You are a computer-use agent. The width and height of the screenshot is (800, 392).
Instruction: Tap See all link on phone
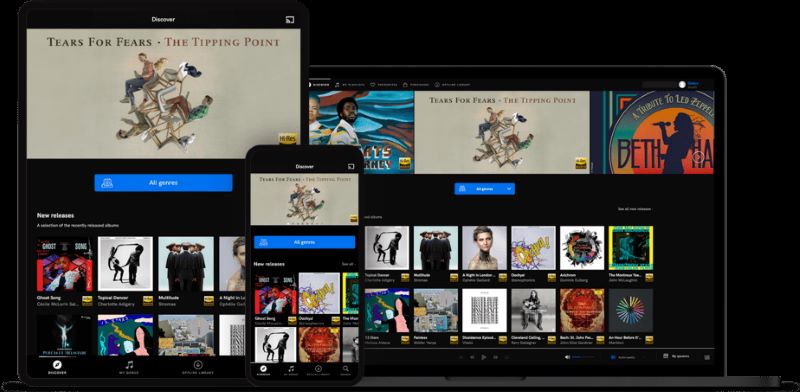348,264
